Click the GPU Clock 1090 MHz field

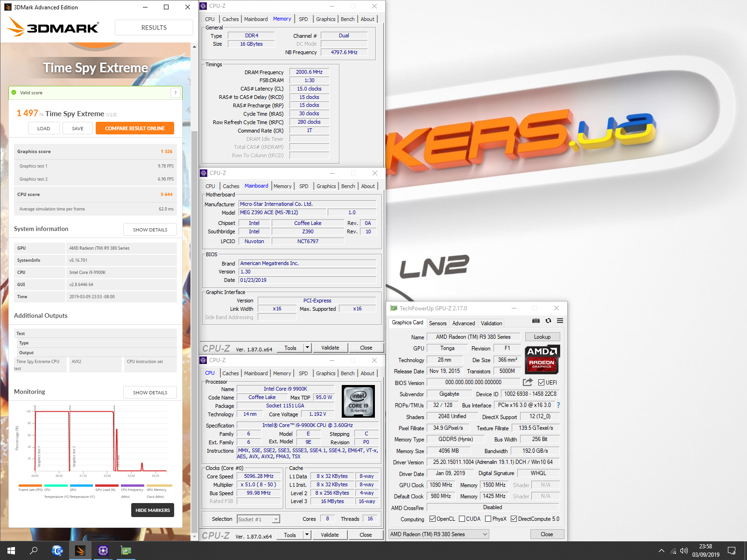[x=441, y=485]
